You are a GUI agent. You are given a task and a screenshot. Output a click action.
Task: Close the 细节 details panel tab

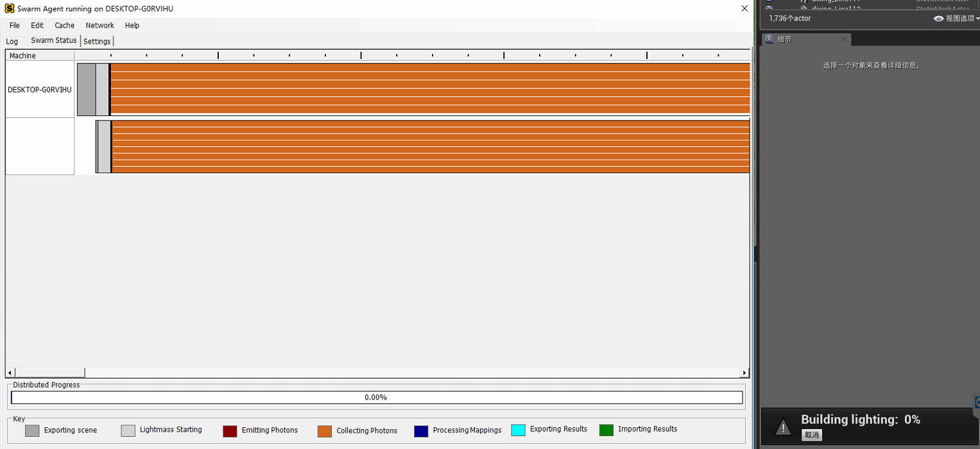click(843, 40)
